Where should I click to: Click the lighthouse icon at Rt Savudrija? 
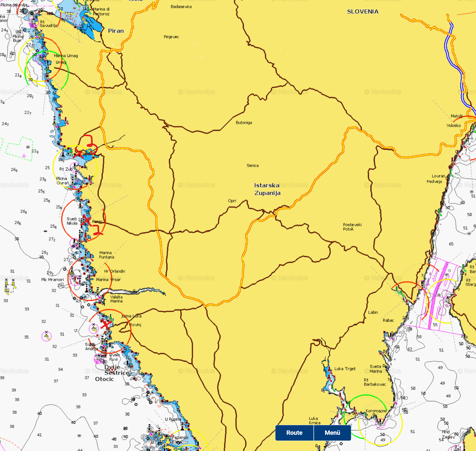[33, 22]
